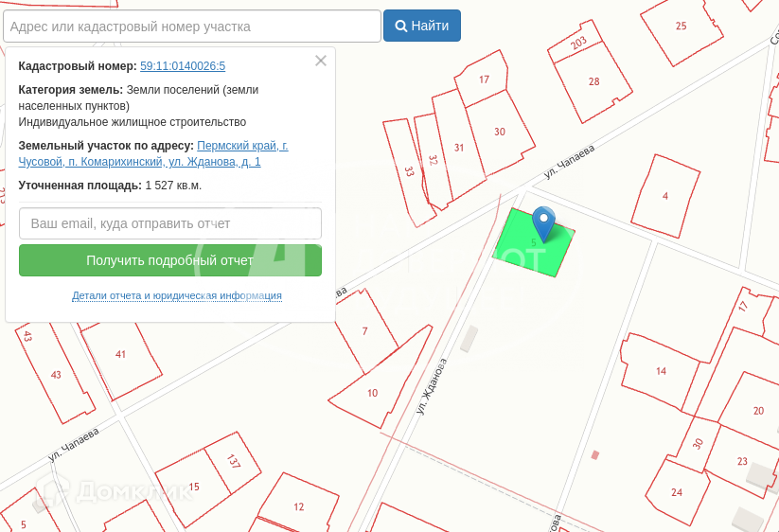
Task: Click the Получить подробный отчет button
Action: pyautogui.click(x=170, y=260)
